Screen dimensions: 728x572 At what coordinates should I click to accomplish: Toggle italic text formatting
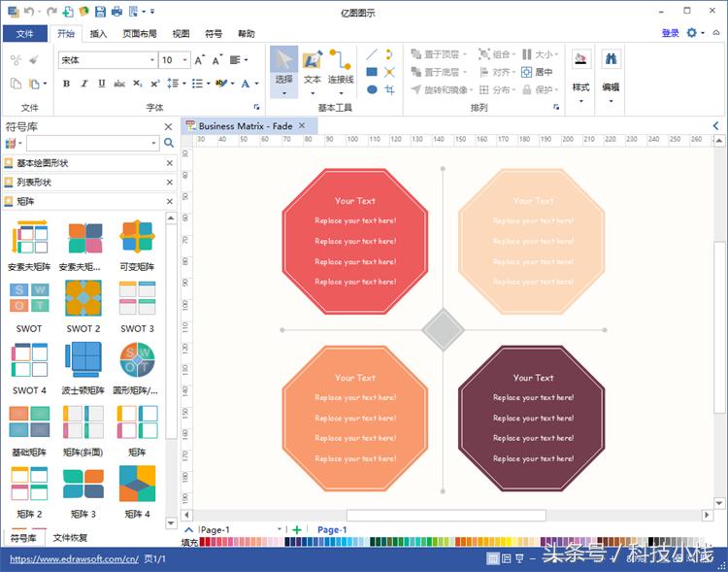(84, 84)
